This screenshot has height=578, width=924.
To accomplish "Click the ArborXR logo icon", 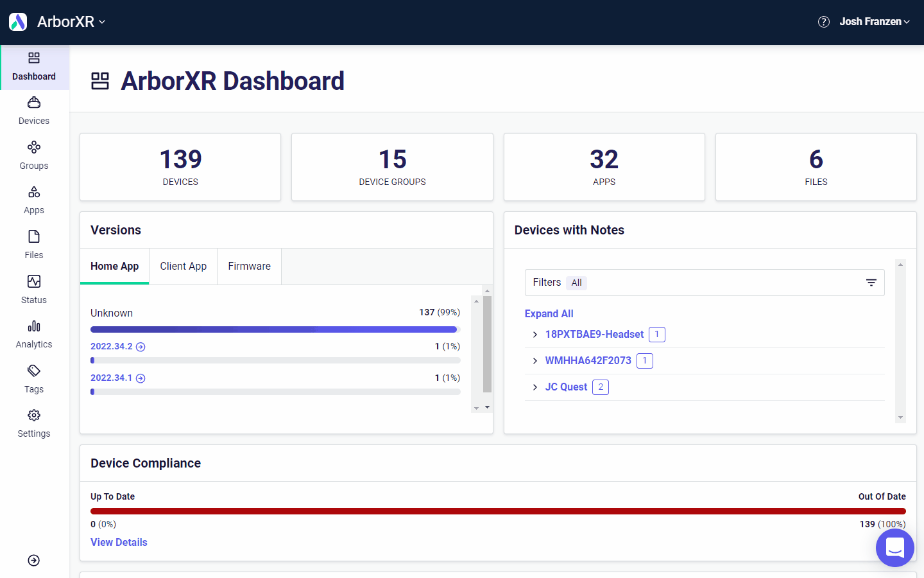I will point(18,22).
